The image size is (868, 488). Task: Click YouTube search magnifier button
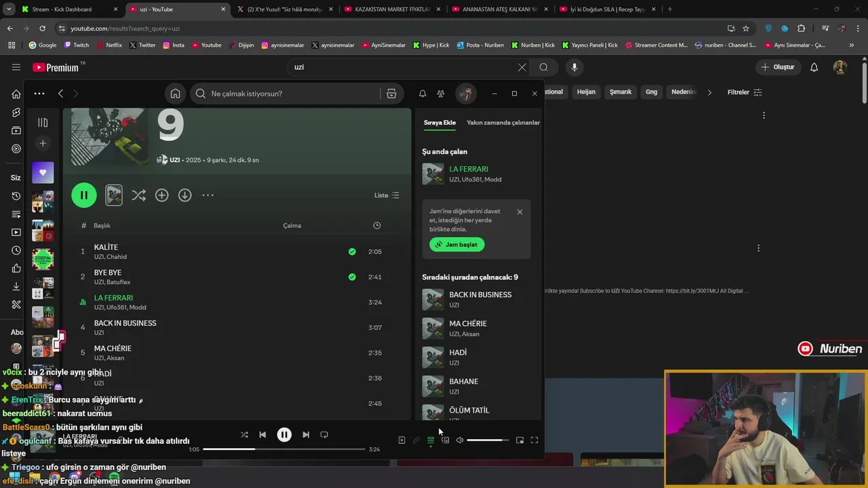[543, 67]
